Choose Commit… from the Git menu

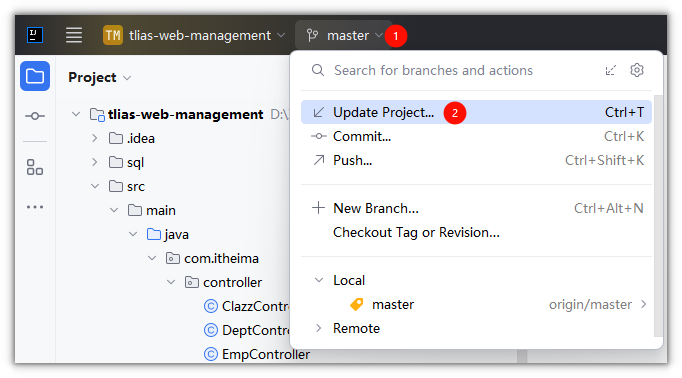tap(476, 136)
